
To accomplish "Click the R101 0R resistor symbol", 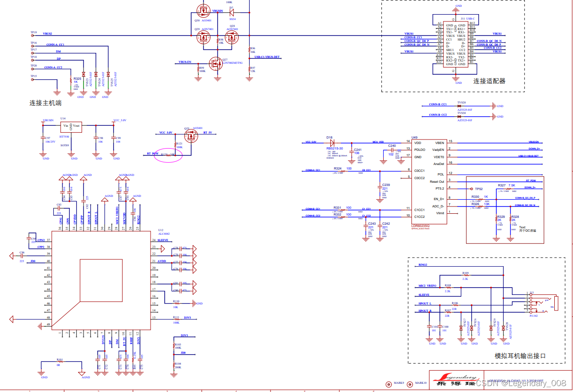I will point(60,361).
